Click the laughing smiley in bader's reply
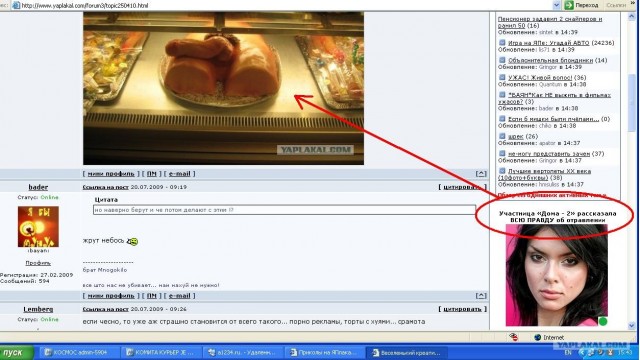The width and height of the screenshot is (640, 360). [x=133, y=241]
